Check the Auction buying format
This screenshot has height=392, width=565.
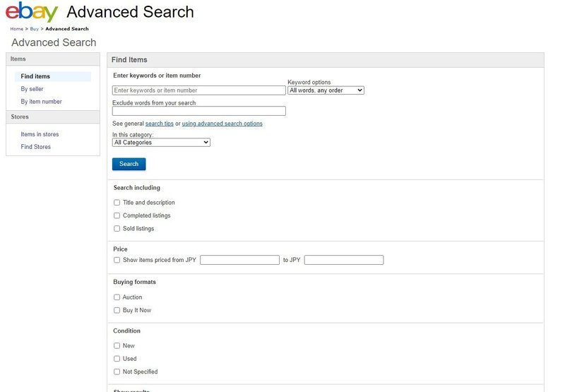coord(117,297)
